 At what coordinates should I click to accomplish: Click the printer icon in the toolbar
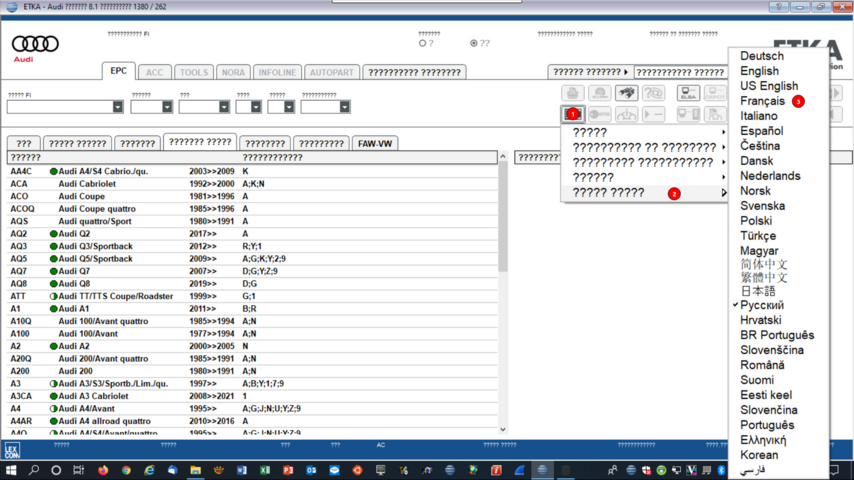click(572, 93)
